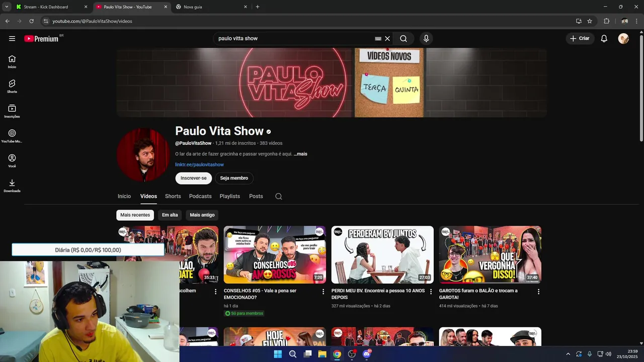Switch to channel Shorts tab

pos(173,197)
